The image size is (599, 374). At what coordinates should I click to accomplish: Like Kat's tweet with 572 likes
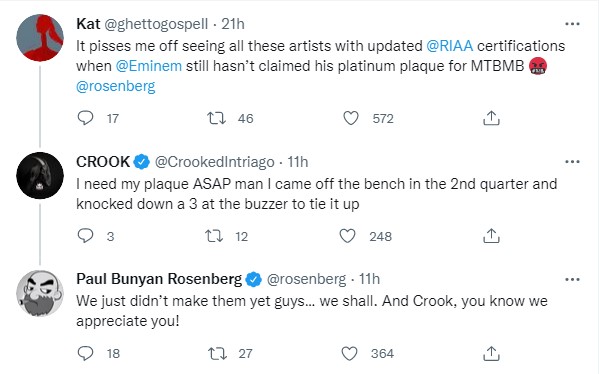[x=351, y=118]
